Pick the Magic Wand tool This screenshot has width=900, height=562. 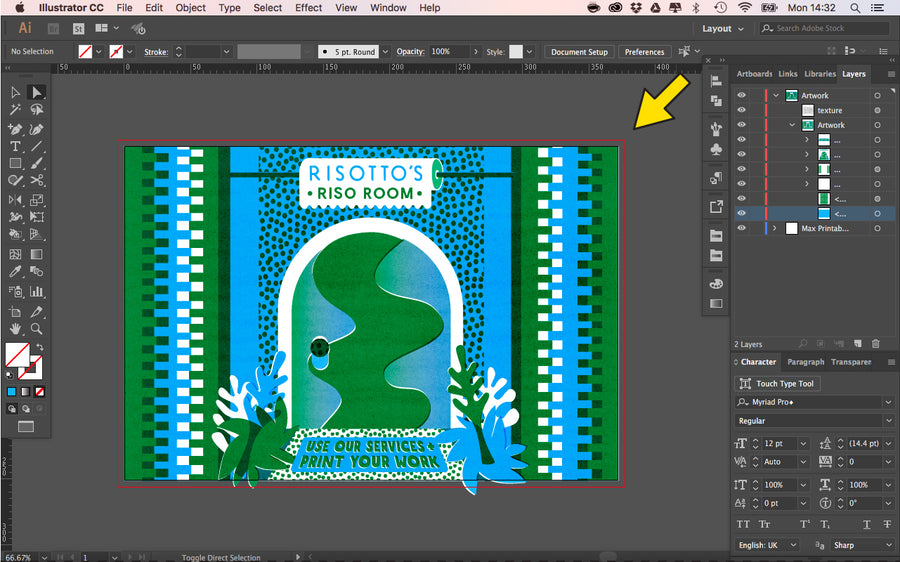click(x=15, y=110)
